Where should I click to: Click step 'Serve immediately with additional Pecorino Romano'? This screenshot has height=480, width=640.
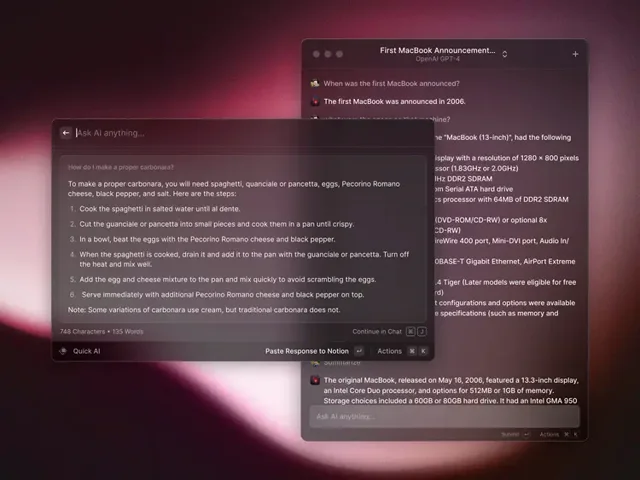(222, 295)
